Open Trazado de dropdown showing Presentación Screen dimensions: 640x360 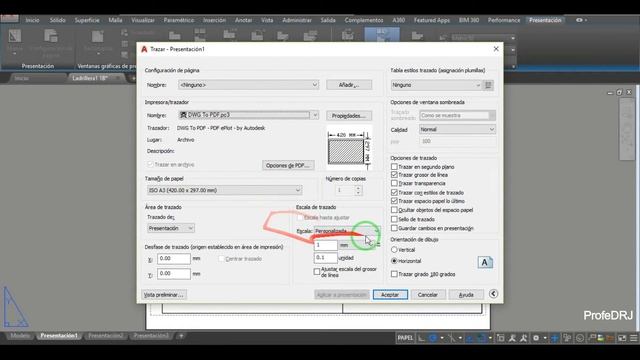pyautogui.click(x=171, y=228)
